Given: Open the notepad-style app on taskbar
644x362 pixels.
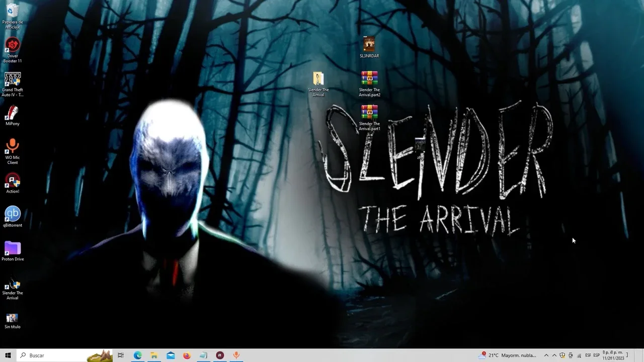Looking at the screenshot, I should click(x=203, y=355).
